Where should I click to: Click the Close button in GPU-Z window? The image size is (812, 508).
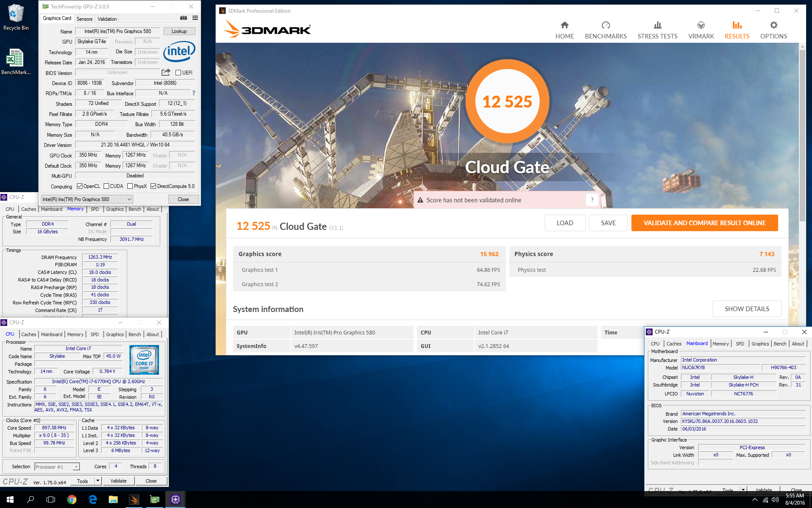(x=183, y=199)
